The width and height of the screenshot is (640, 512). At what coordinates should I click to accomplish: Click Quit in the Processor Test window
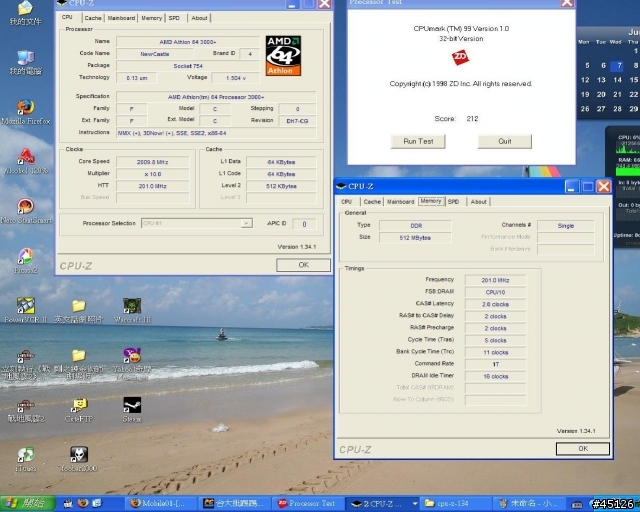[x=505, y=141]
